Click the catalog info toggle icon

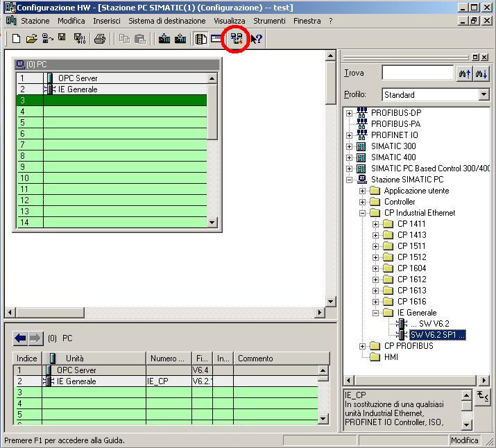[x=483, y=397]
